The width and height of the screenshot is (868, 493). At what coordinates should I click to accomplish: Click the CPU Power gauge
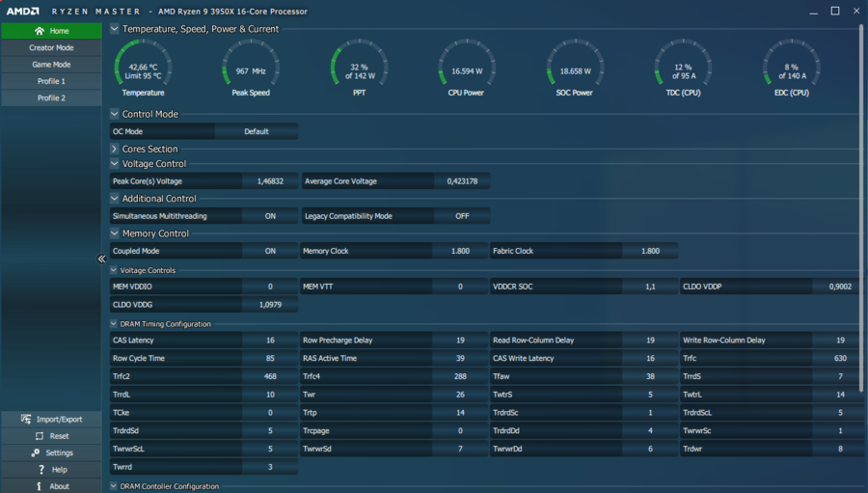point(467,68)
